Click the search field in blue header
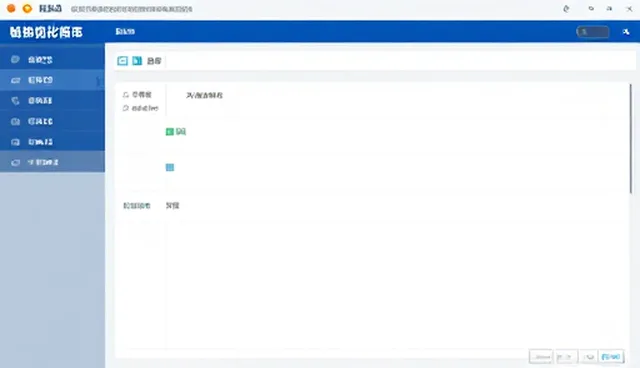 (x=593, y=32)
